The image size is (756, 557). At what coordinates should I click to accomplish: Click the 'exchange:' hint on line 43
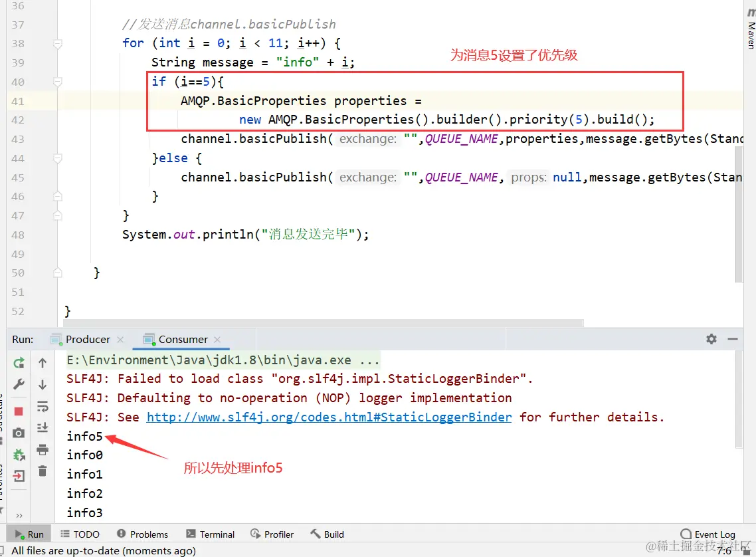pyautogui.click(x=368, y=139)
